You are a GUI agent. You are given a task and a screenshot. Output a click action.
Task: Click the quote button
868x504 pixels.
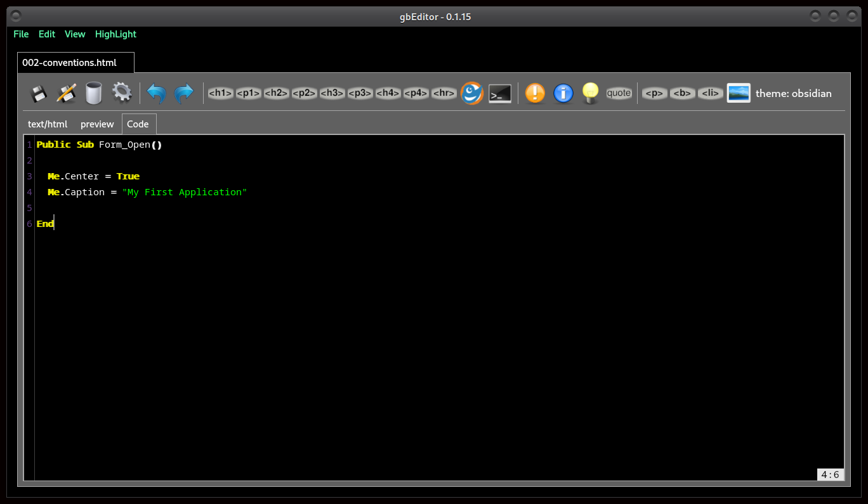coord(619,93)
